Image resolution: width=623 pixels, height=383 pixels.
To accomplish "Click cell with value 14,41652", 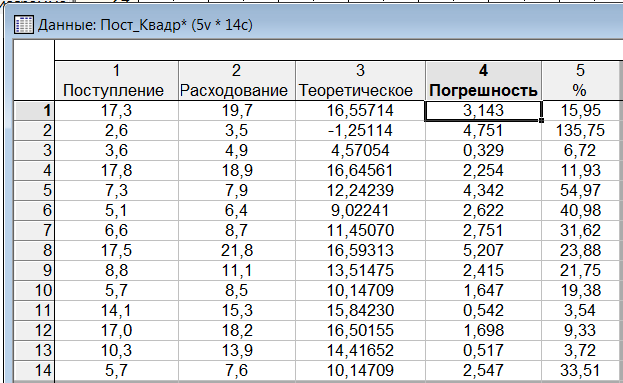I will pyautogui.click(x=360, y=350).
